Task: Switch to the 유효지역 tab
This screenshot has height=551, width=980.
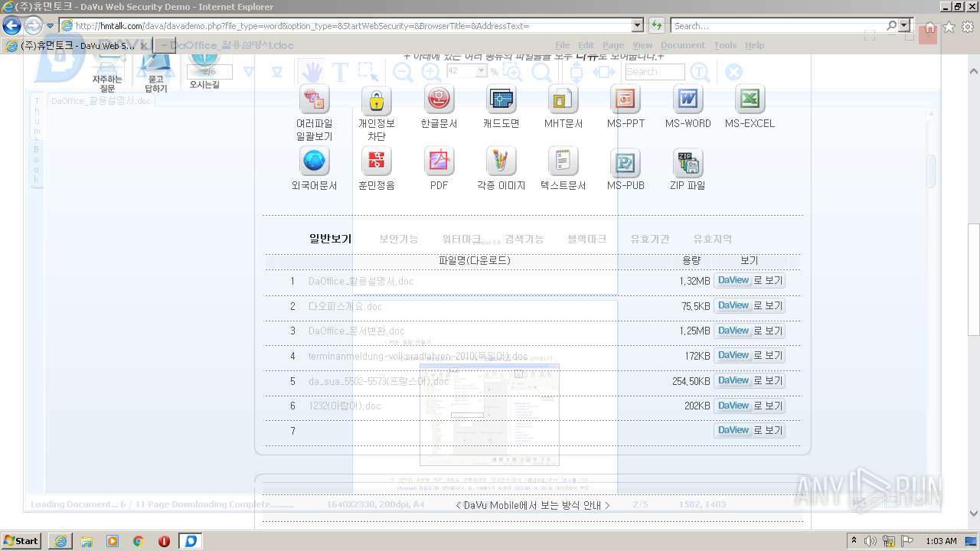Action: coord(713,239)
